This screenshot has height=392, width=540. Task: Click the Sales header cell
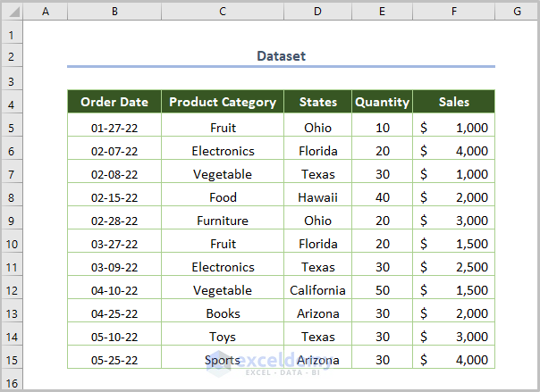(x=454, y=102)
